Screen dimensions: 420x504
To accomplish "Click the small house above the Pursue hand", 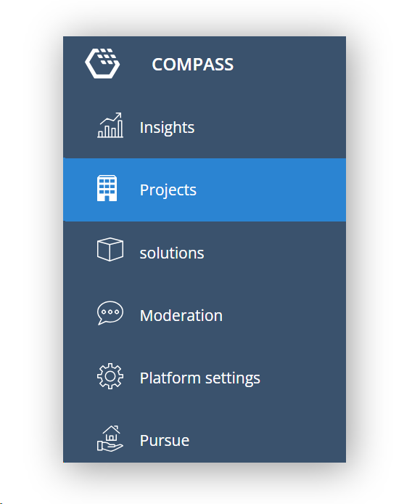I will pyautogui.click(x=112, y=433).
